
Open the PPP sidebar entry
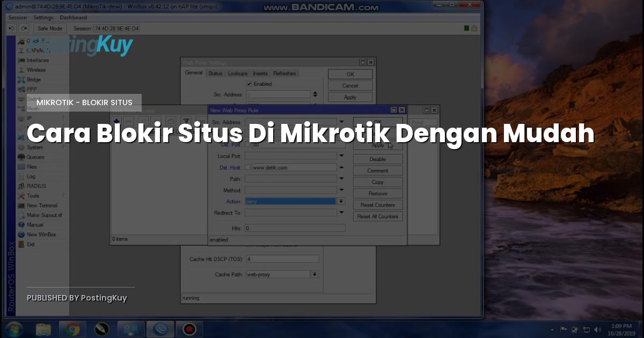tap(32, 89)
